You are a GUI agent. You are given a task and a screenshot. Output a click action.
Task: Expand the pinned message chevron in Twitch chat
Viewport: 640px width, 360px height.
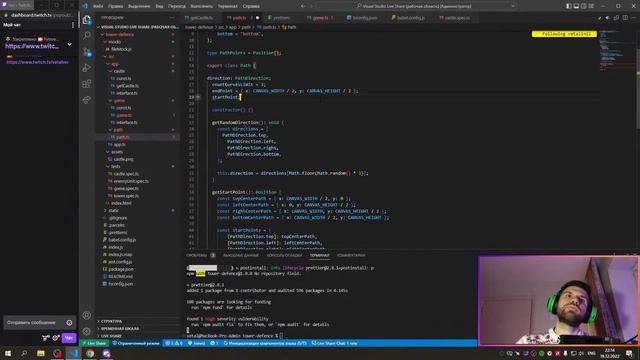[69, 44]
